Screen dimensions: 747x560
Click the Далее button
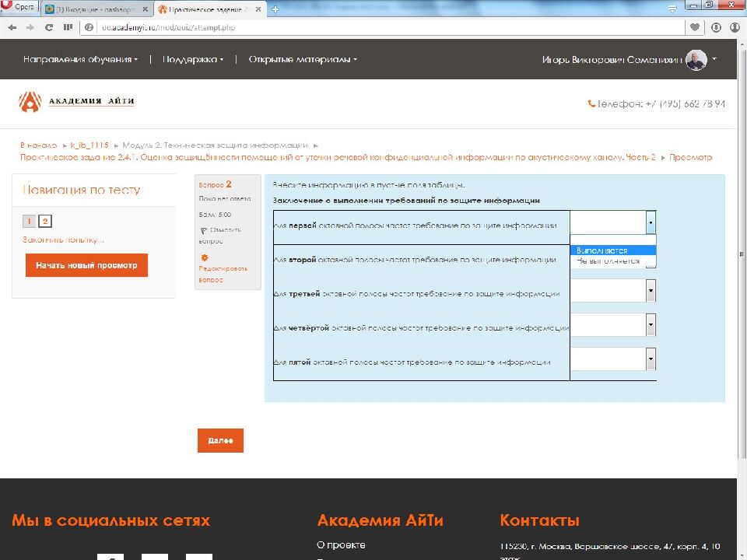click(220, 440)
